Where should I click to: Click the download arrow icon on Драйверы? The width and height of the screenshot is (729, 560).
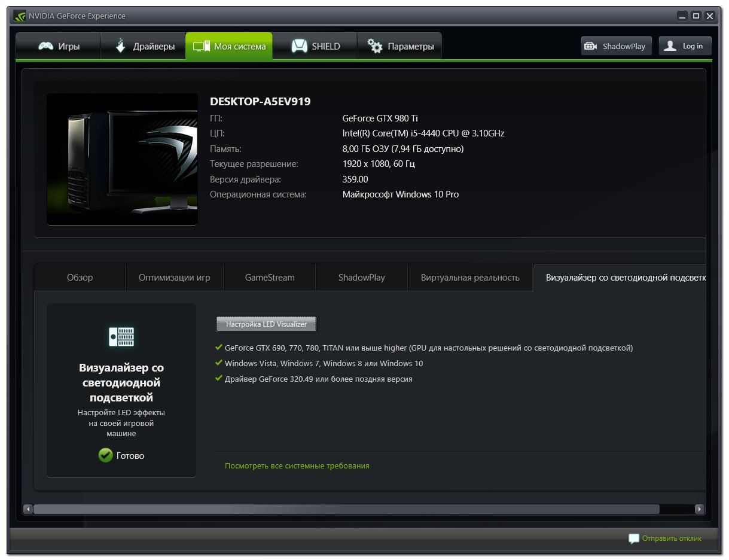click(120, 46)
